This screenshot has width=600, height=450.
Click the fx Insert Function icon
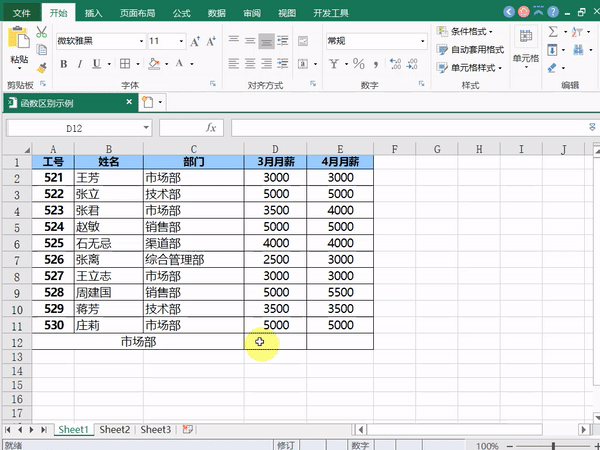[x=211, y=128]
